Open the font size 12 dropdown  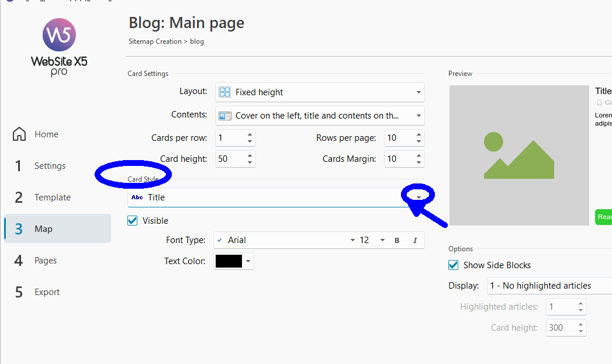click(x=382, y=240)
